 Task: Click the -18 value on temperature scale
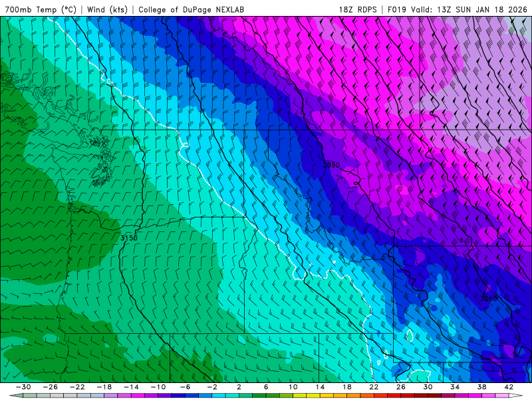point(104,387)
